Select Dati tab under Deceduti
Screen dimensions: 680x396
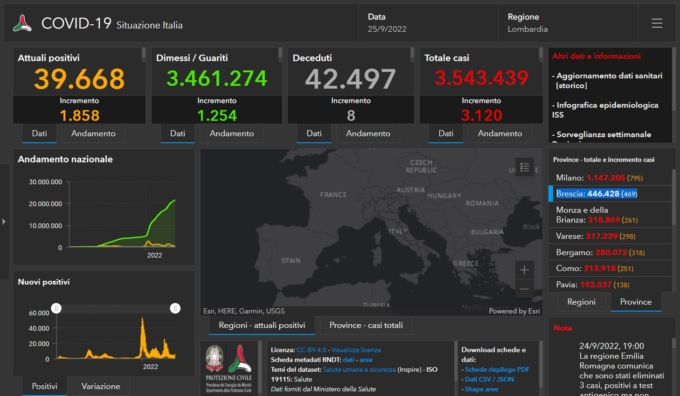pyautogui.click(x=314, y=134)
